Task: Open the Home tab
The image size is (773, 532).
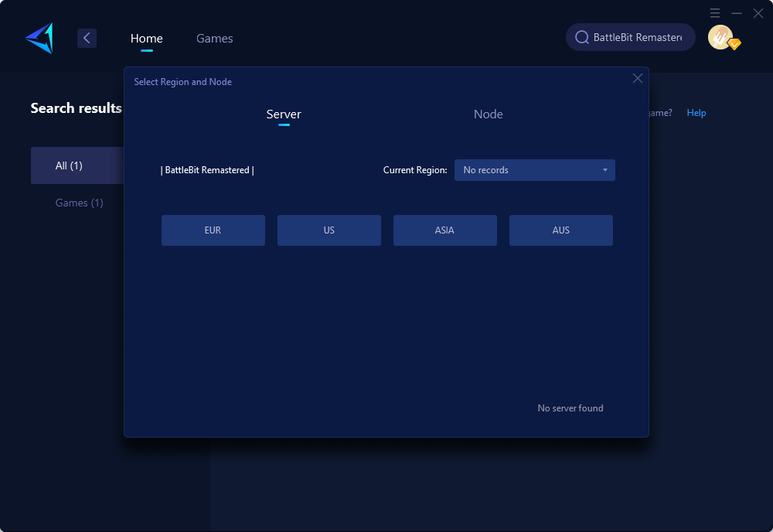Action: [x=146, y=39]
